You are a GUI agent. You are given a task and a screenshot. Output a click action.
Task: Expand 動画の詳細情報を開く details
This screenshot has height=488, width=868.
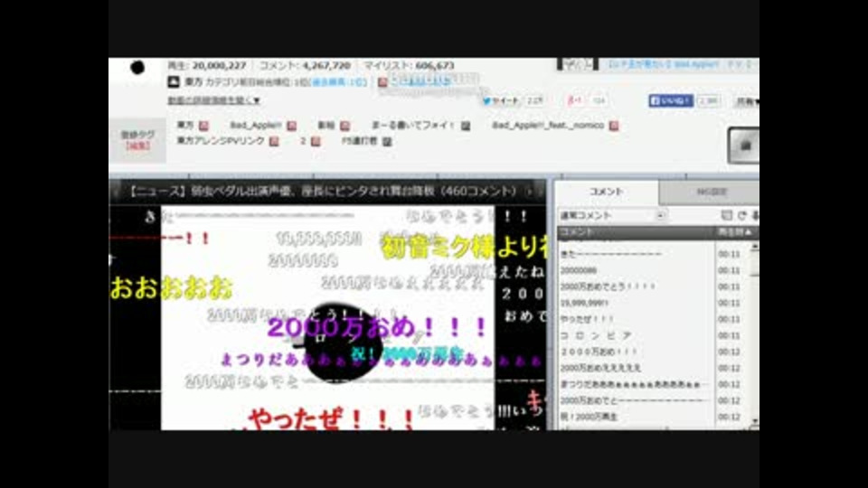[x=213, y=100]
